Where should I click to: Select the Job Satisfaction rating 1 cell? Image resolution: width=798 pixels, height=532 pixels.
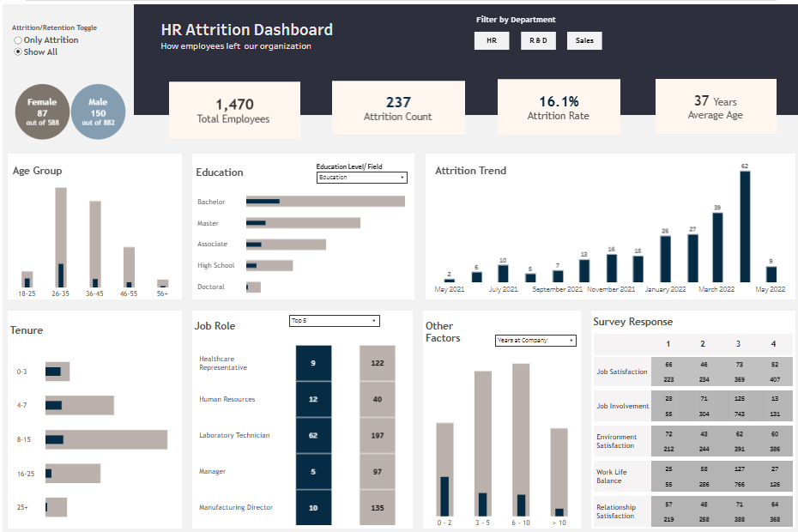pos(668,372)
